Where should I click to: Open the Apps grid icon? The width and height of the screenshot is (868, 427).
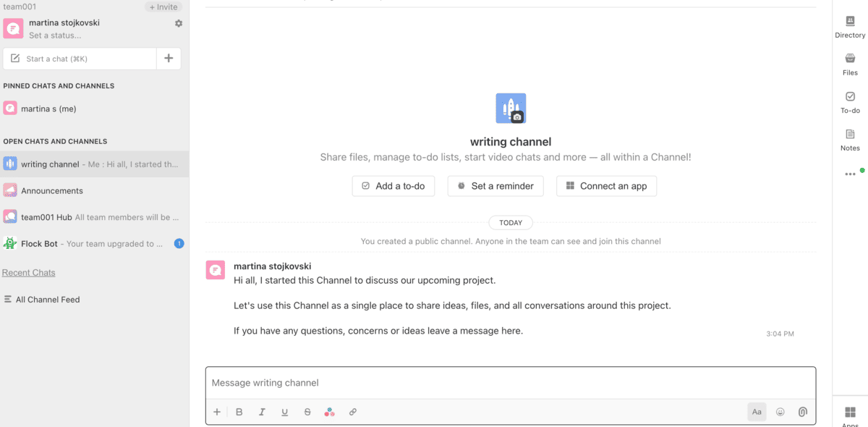[x=850, y=412]
